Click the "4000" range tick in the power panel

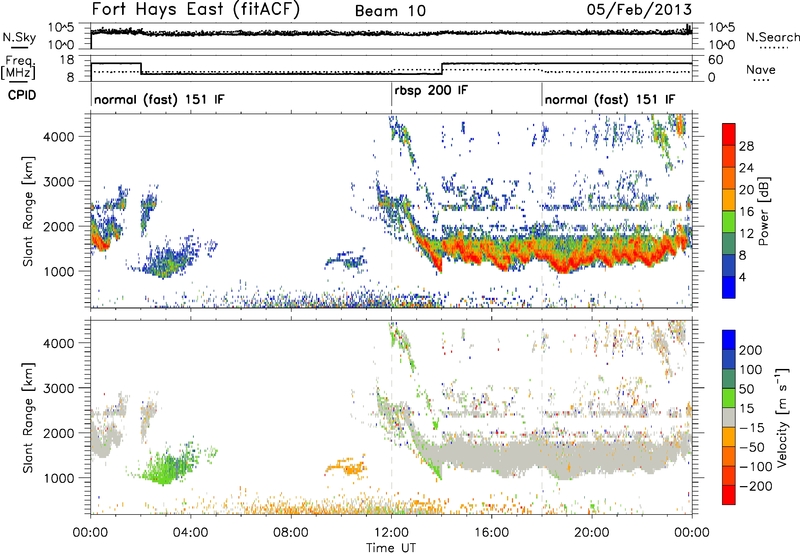pos(58,137)
